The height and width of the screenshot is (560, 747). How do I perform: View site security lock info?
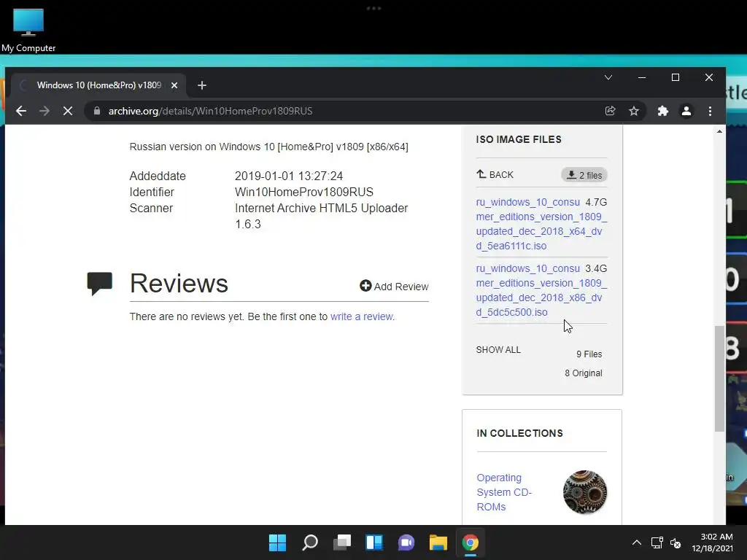click(97, 111)
